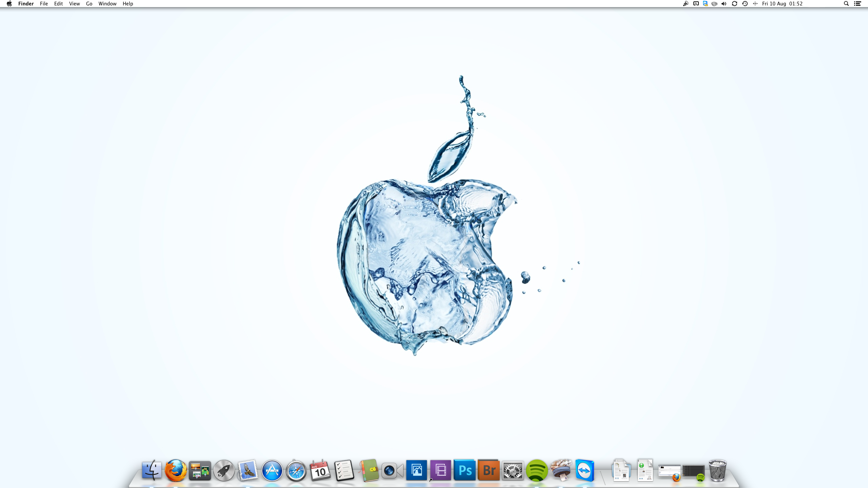Open the green notebook app icon

tap(369, 470)
